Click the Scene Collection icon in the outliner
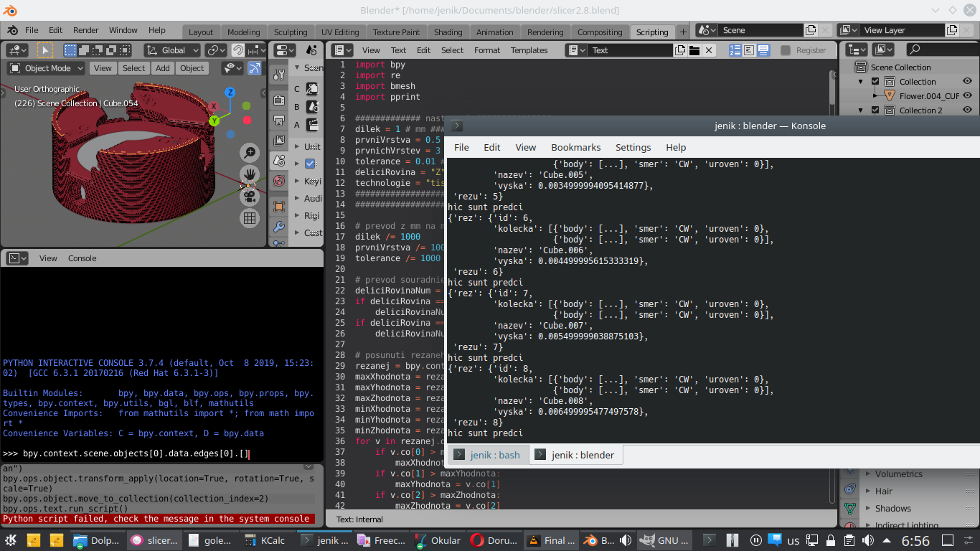980x551 pixels. [x=860, y=67]
